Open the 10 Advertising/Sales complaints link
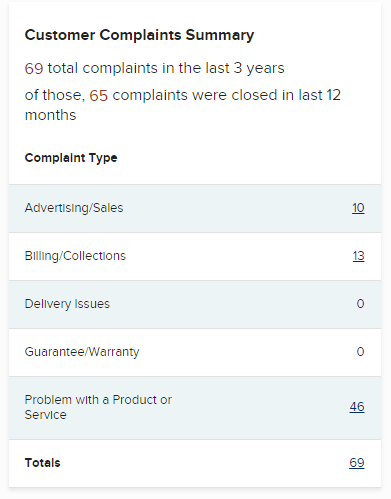This screenshot has height=499, width=391. point(358,208)
